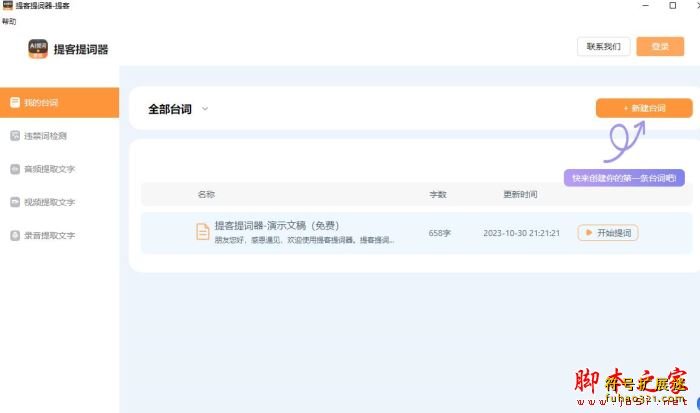This screenshot has height=413, width=700.
Task: Click the 联系我们 button
Action: point(604,46)
